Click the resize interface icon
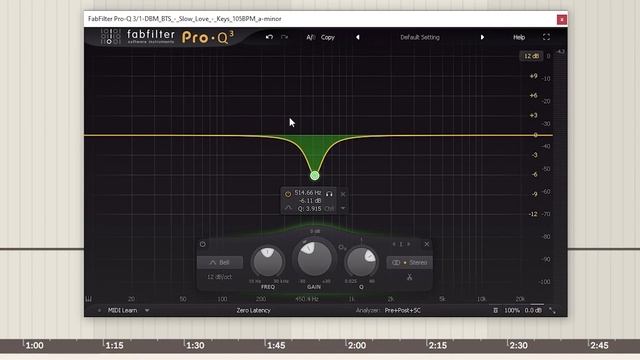This screenshot has width=640, height=360. pos(552,311)
